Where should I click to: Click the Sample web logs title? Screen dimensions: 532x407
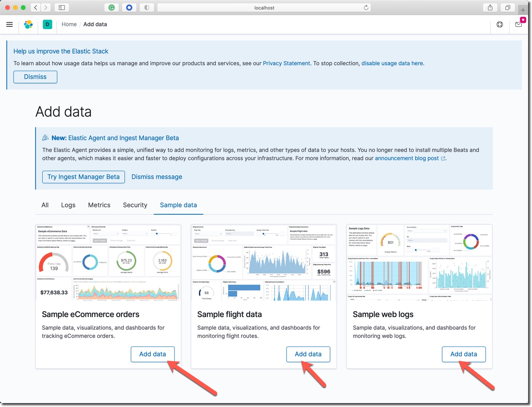click(x=383, y=314)
